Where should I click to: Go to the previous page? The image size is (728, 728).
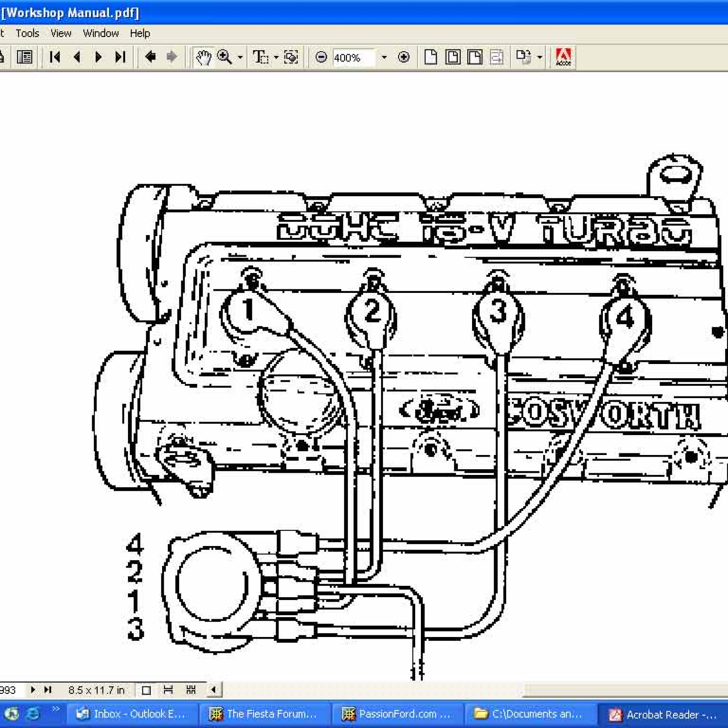[77, 57]
